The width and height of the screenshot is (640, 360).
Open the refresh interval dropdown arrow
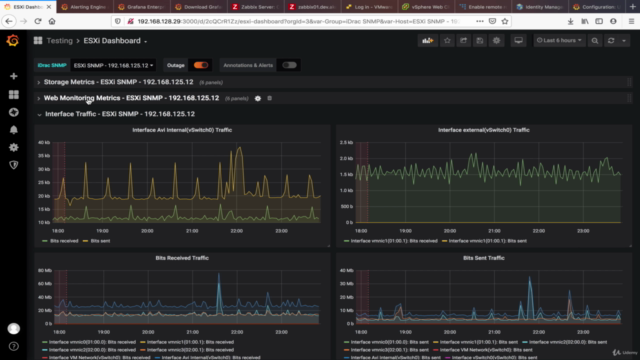[624, 40]
